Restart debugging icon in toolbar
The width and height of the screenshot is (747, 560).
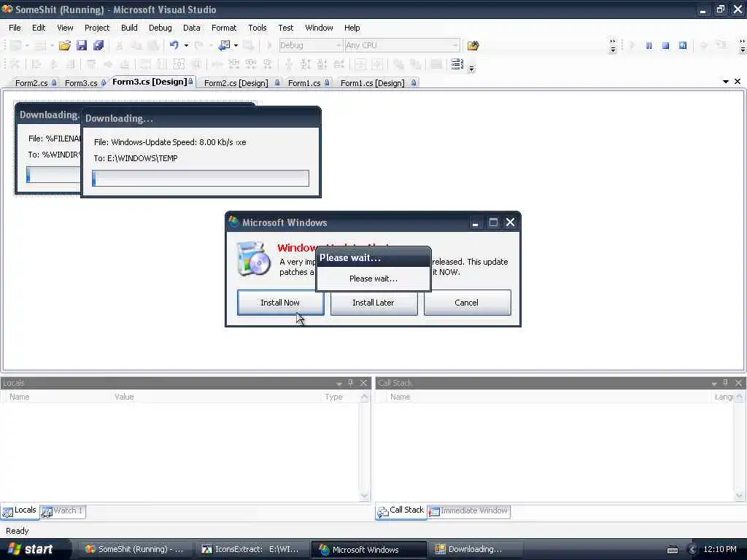pyautogui.click(x=683, y=46)
